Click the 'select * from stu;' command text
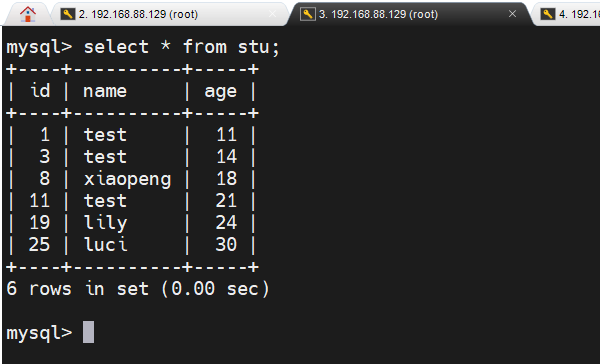The height and width of the screenshot is (364, 600). (182, 47)
